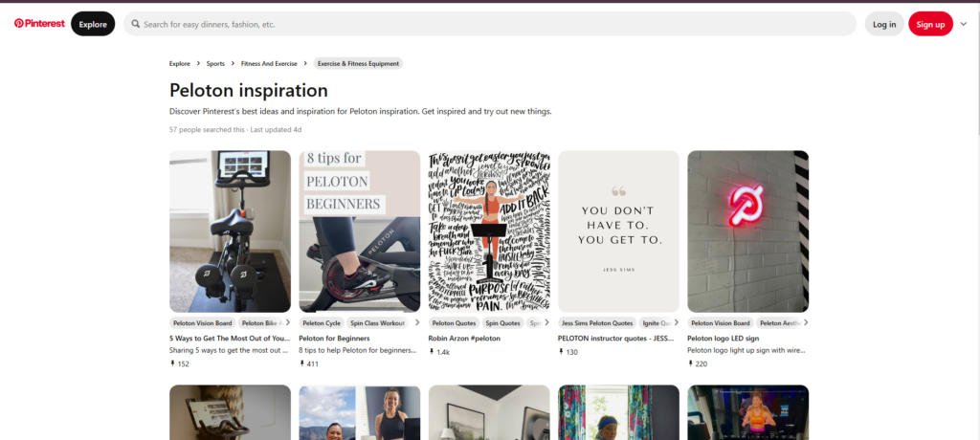Open second-row pin showing bike handlebars
This screenshot has height=440, width=980.
[x=230, y=412]
